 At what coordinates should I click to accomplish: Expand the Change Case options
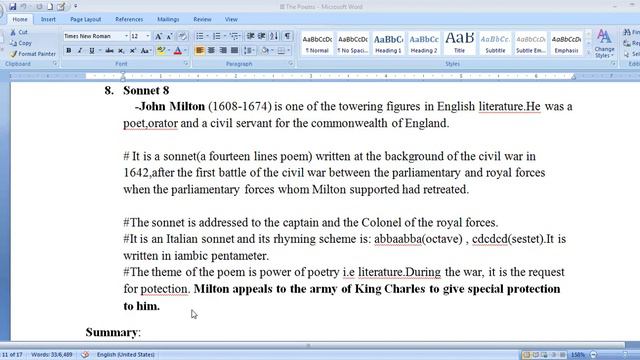(x=146, y=51)
